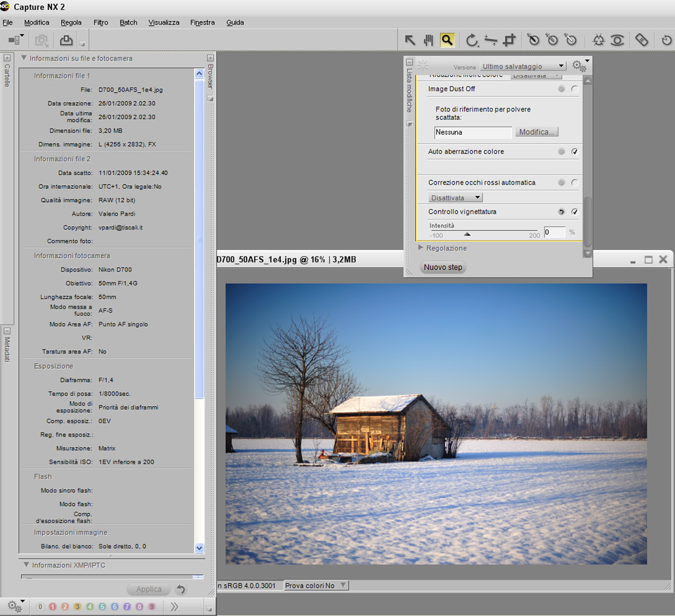
Task: Click the Nuovo step button
Action: click(x=443, y=267)
